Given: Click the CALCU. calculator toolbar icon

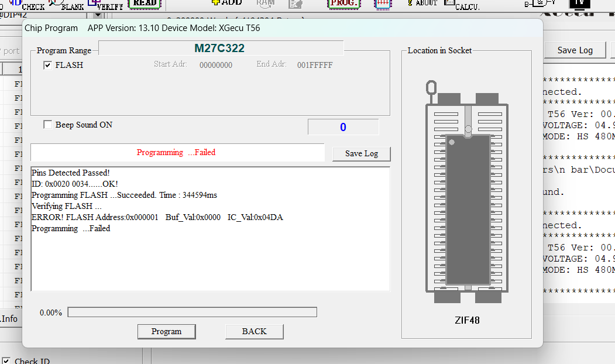Looking at the screenshot, I should pyautogui.click(x=462, y=5).
